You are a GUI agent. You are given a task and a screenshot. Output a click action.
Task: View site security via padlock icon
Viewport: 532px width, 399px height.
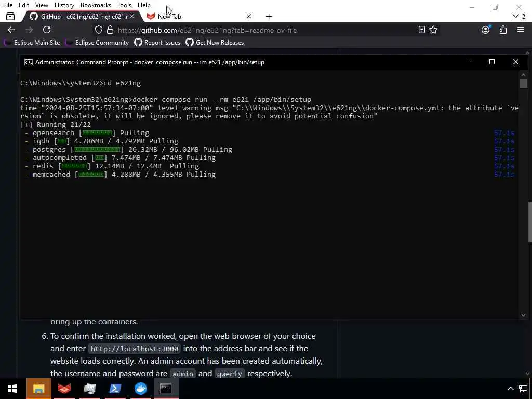tap(110, 30)
